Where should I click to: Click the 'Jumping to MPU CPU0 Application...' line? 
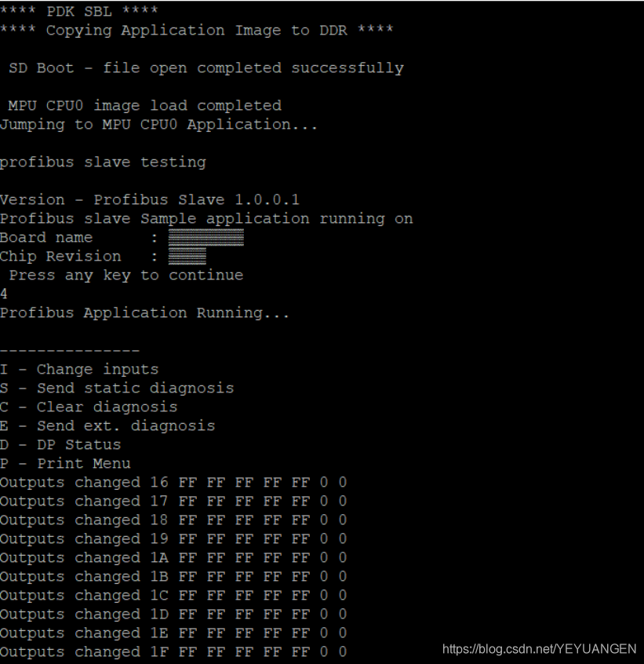pos(158,124)
